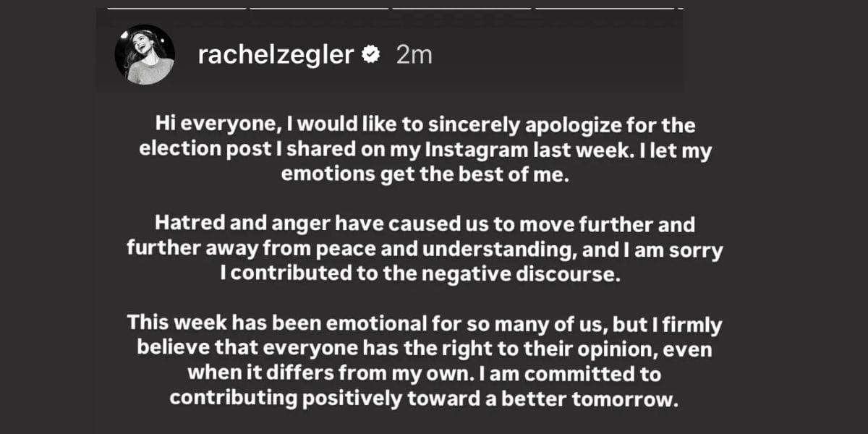The image size is (868, 434).
Task: Jump to the fourth story progress segment
Action: [604, 8]
